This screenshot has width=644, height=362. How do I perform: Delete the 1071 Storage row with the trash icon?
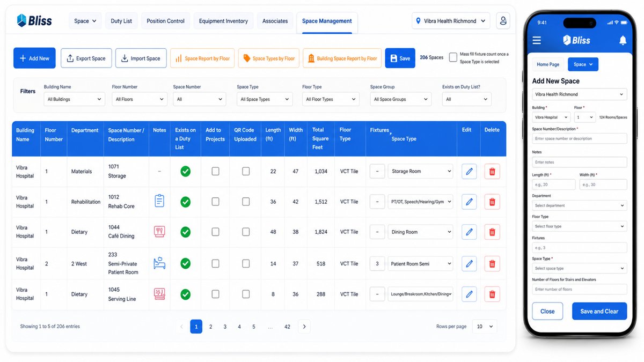tap(492, 172)
